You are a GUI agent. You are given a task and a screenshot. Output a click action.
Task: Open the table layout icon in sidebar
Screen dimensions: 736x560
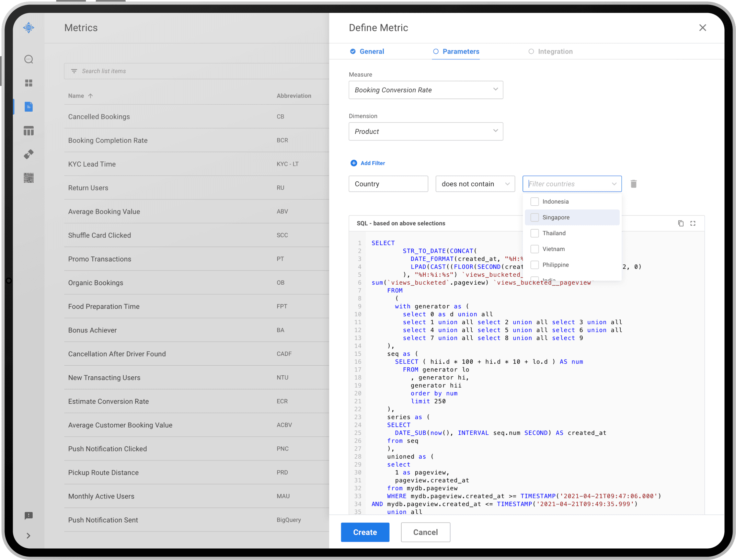pyautogui.click(x=29, y=130)
